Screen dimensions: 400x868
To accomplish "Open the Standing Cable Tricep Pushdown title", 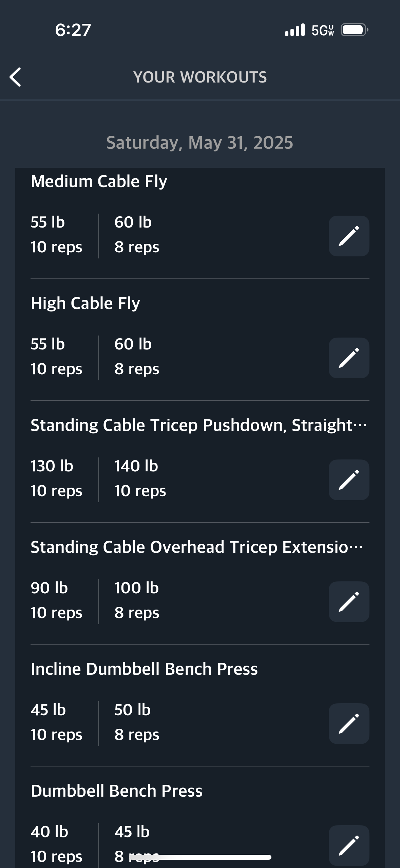I will (198, 425).
